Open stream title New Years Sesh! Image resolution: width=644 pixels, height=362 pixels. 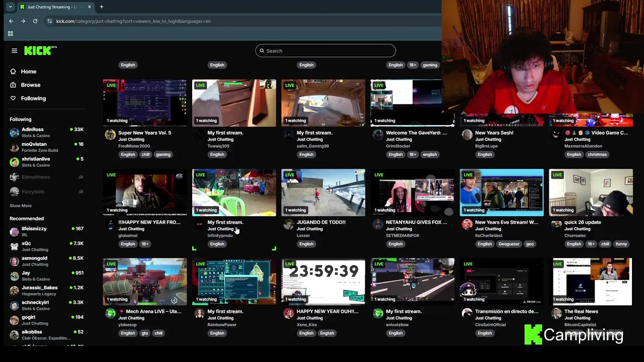point(494,133)
